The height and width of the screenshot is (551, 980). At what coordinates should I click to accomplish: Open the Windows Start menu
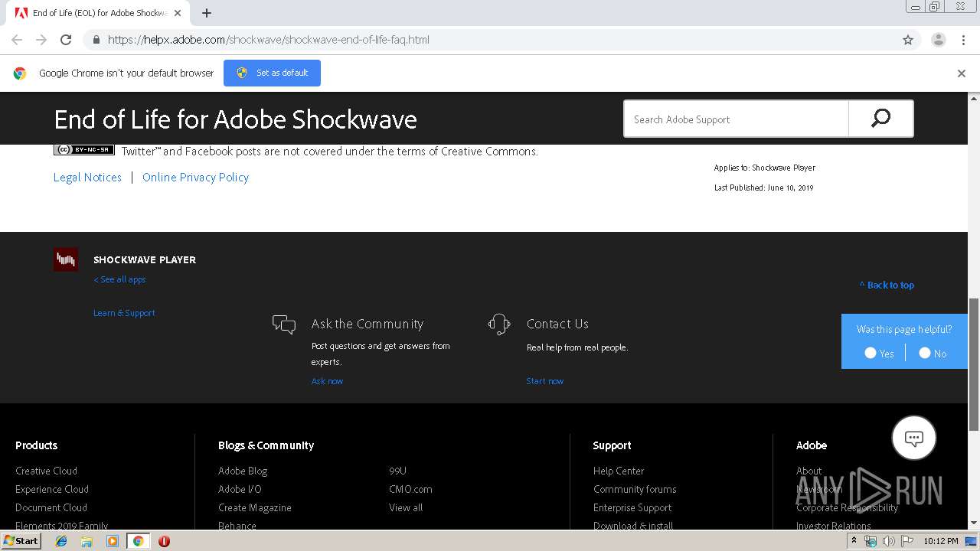pyautogui.click(x=21, y=541)
